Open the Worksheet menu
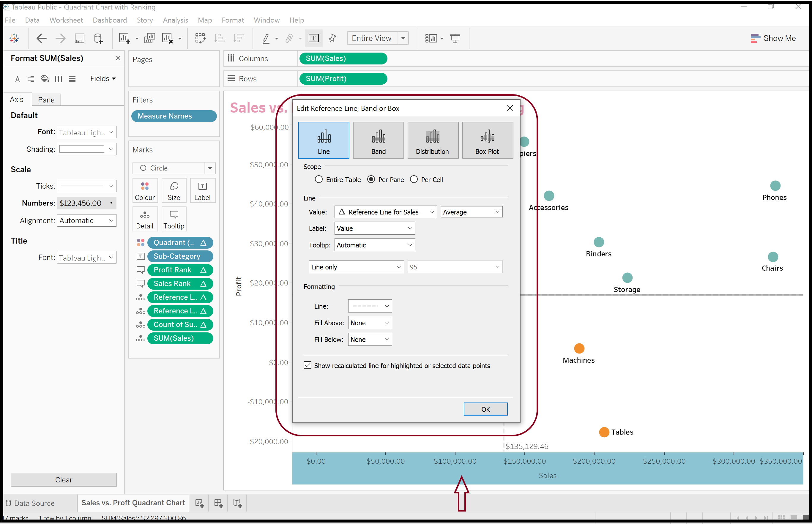 pyautogui.click(x=66, y=20)
